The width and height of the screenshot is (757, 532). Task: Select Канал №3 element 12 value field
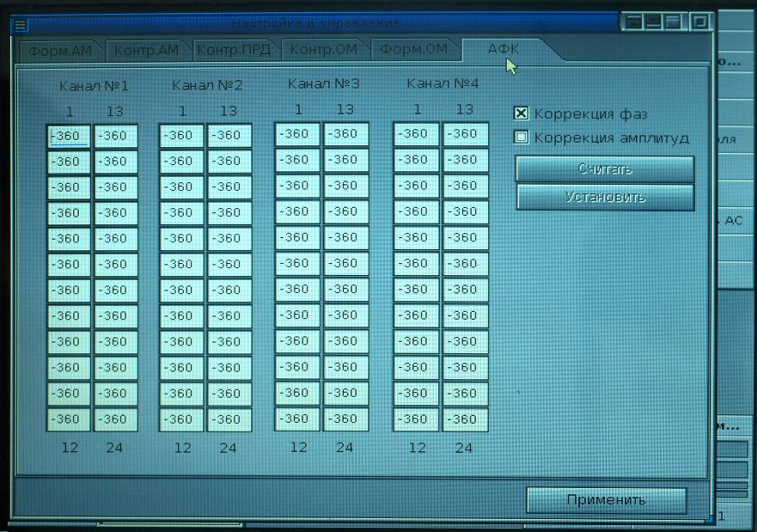297,419
